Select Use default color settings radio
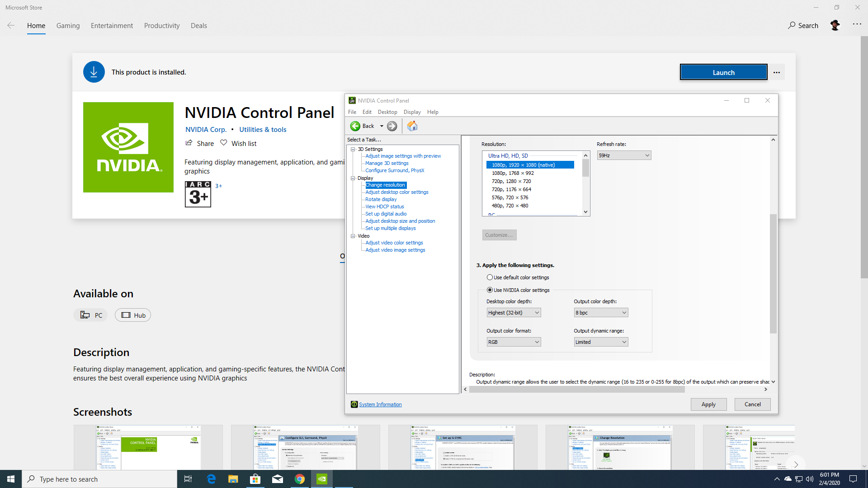 tap(490, 277)
